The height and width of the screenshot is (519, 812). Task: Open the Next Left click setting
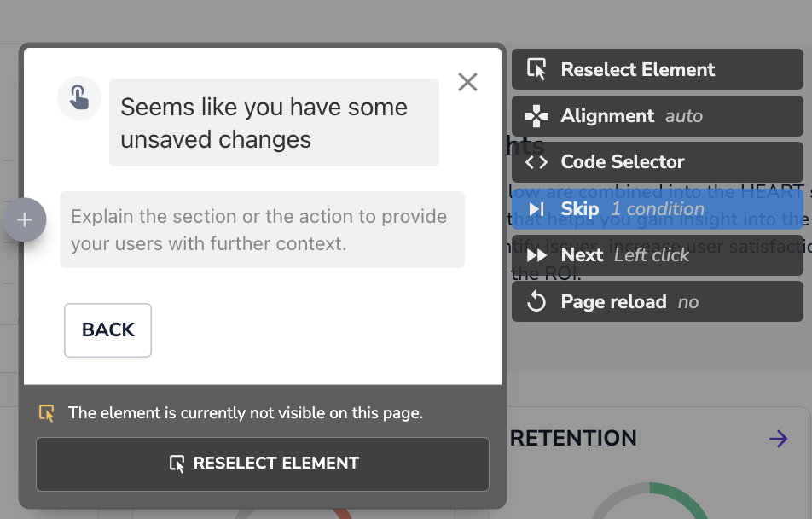point(657,255)
